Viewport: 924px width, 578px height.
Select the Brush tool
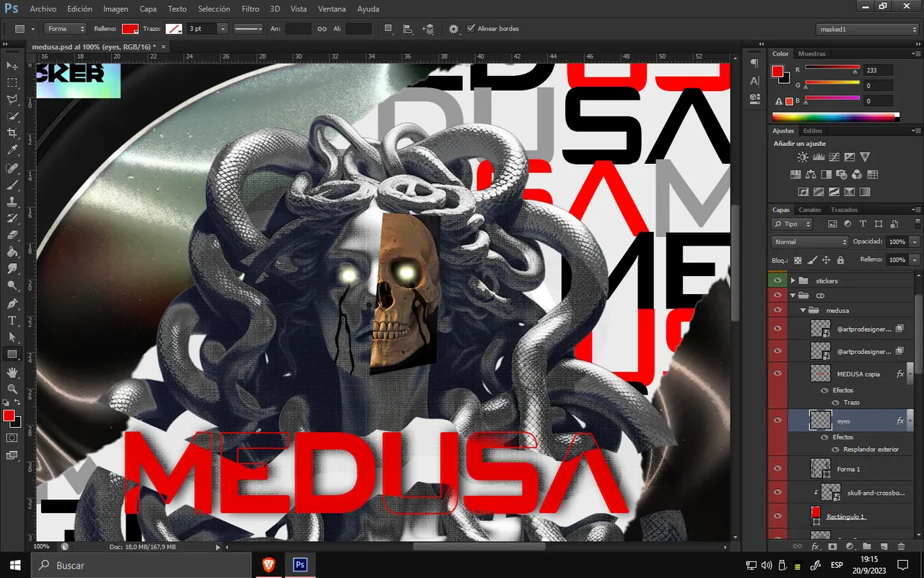pyautogui.click(x=12, y=185)
